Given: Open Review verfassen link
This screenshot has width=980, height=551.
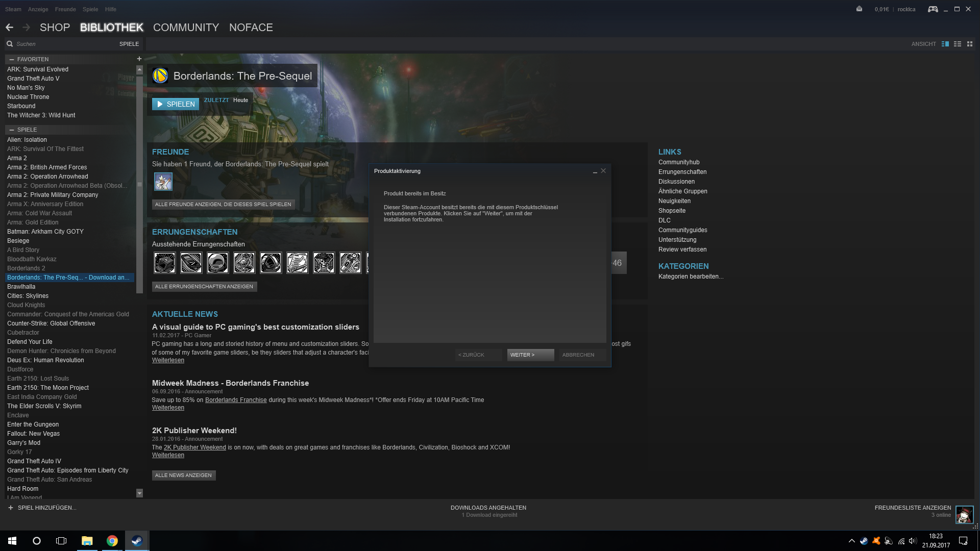Looking at the screenshot, I should [682, 249].
